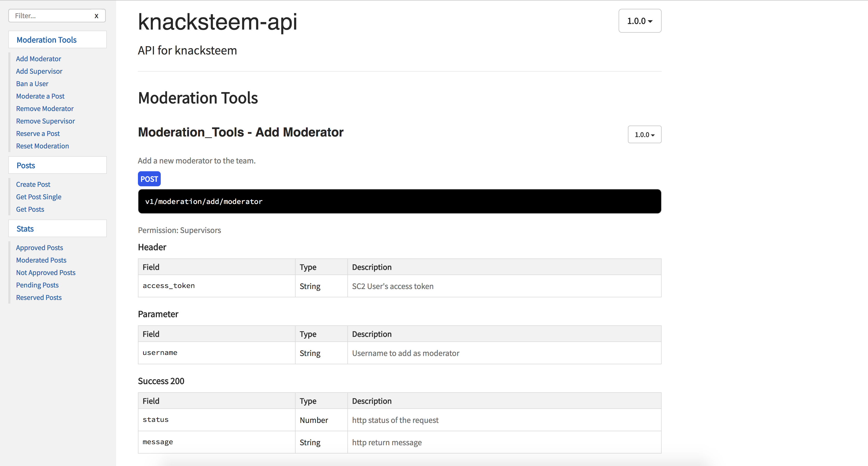The width and height of the screenshot is (868, 466).
Task: Jump to Pending Posts stats
Action: click(37, 285)
